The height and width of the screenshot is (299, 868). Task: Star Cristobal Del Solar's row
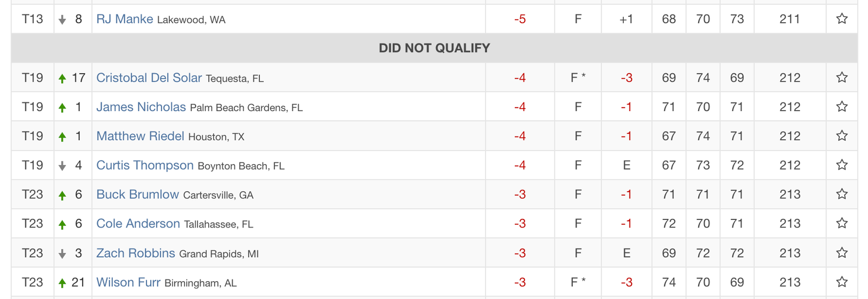click(x=841, y=77)
